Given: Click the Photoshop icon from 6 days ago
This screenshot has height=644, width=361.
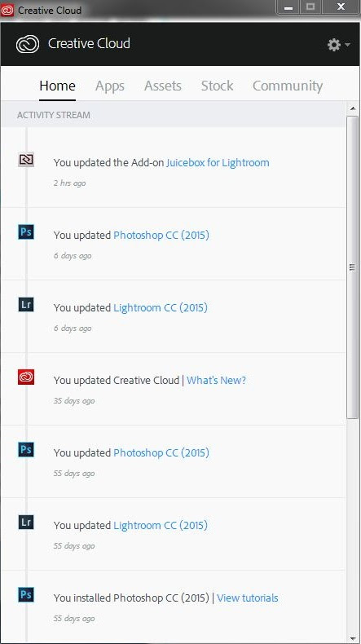Looking at the screenshot, I should click(x=26, y=232).
